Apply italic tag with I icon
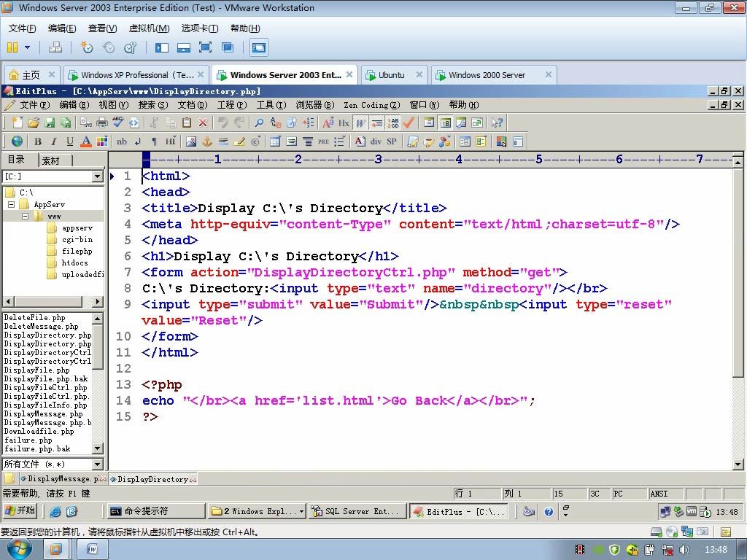This screenshot has height=560, width=747. click(54, 141)
